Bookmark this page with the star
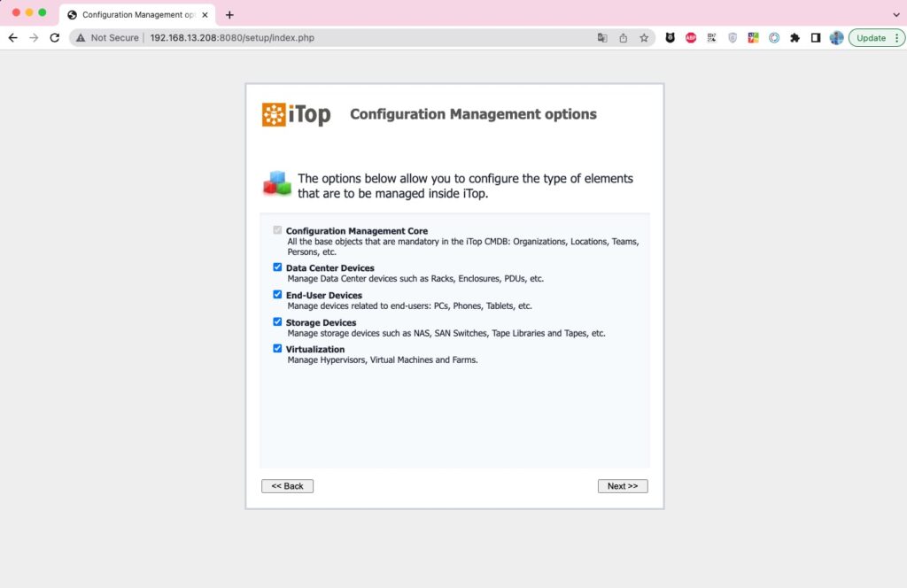The height and width of the screenshot is (588, 907). 644,38
